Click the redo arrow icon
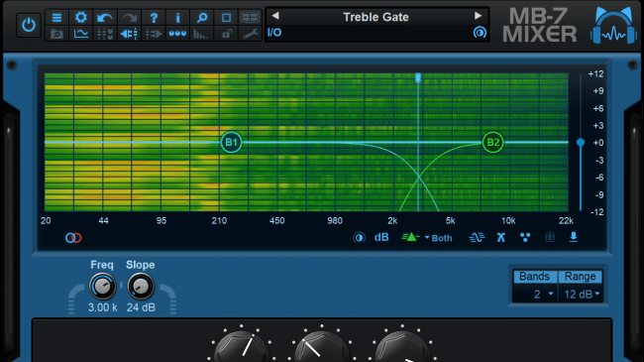 [130, 18]
